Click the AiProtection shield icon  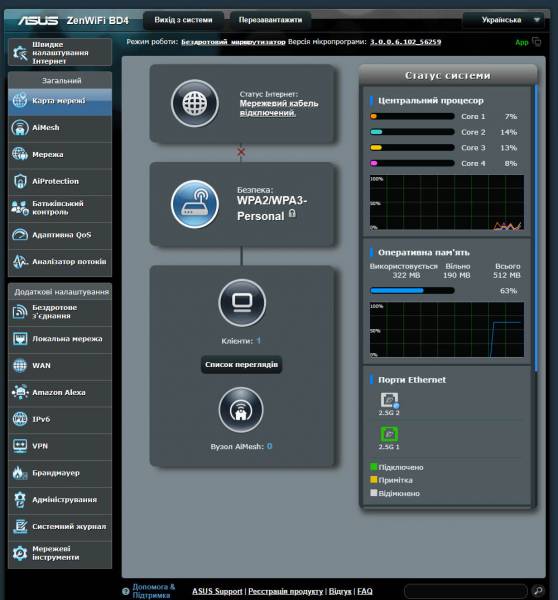[x=20, y=181]
